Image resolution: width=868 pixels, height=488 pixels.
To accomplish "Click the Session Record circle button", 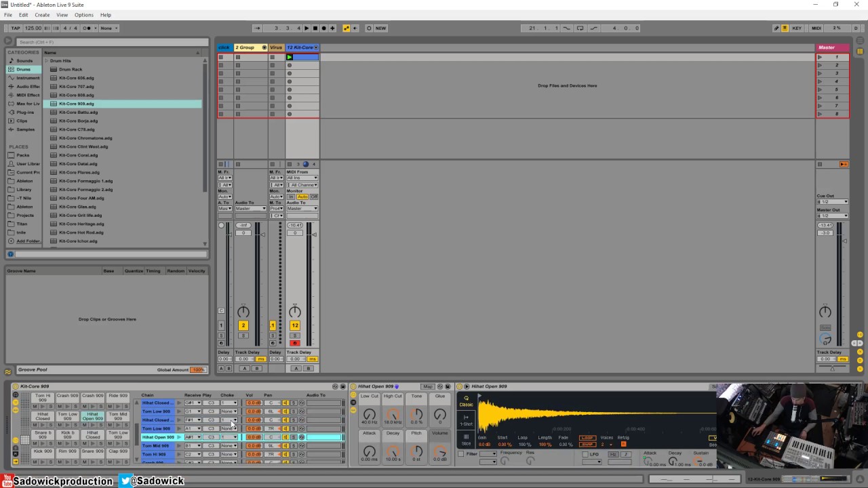I will coord(369,28).
